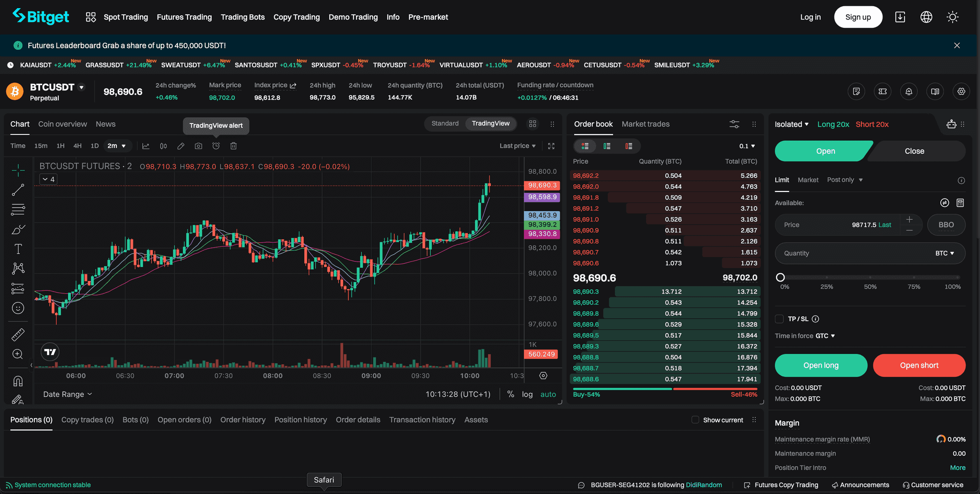Open the 2m timeframe dropdown
The width and height of the screenshot is (980, 494).
118,146
